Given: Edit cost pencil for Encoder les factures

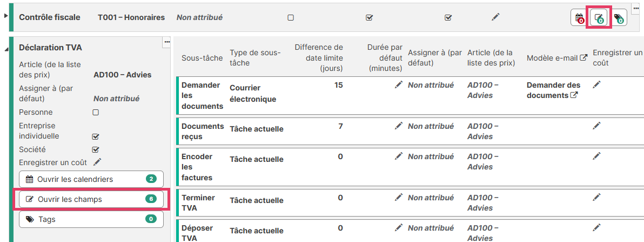Looking at the screenshot, I should coord(596,156).
